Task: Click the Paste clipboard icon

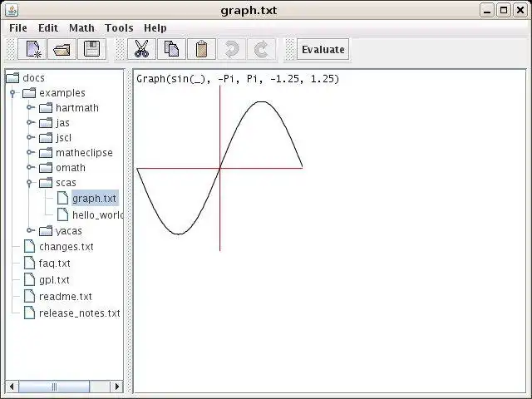Action: point(201,49)
